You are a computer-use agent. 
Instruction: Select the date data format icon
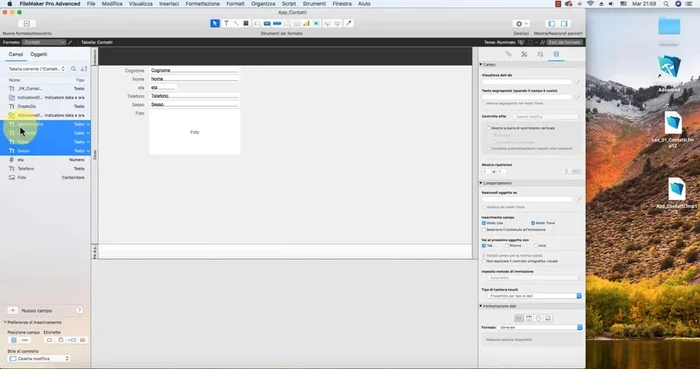(x=529, y=318)
